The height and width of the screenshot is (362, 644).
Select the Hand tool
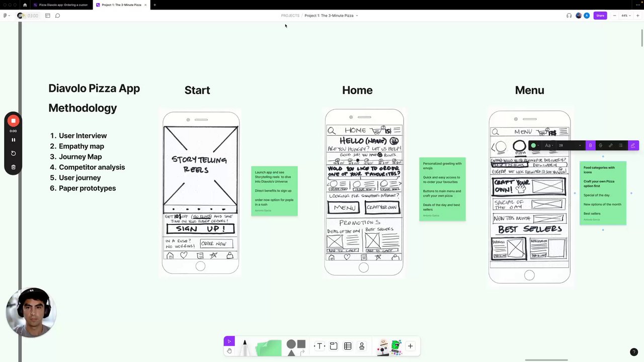point(229,351)
